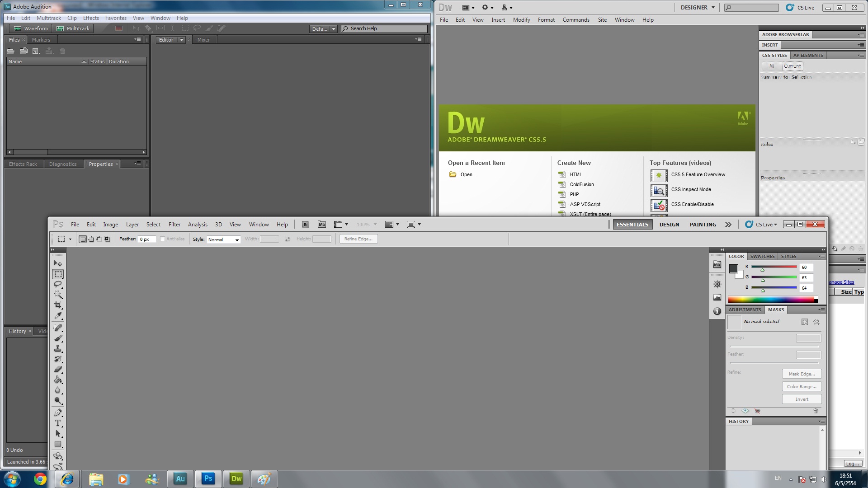Select the Crop tool
Screen dimensions: 868x488
tap(58, 305)
